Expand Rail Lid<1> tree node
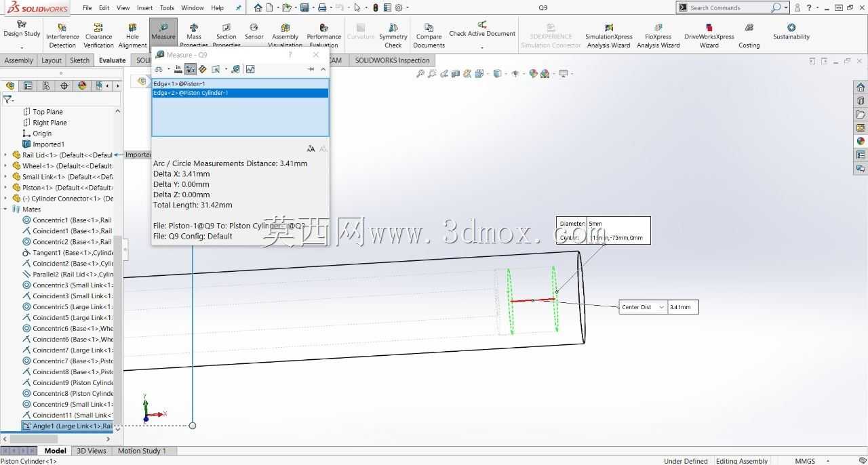 click(x=5, y=155)
